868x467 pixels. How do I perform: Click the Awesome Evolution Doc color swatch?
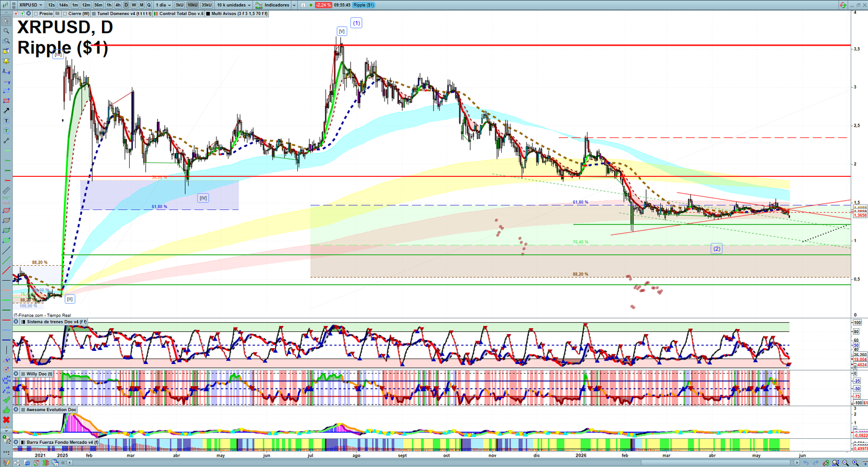tap(23, 410)
